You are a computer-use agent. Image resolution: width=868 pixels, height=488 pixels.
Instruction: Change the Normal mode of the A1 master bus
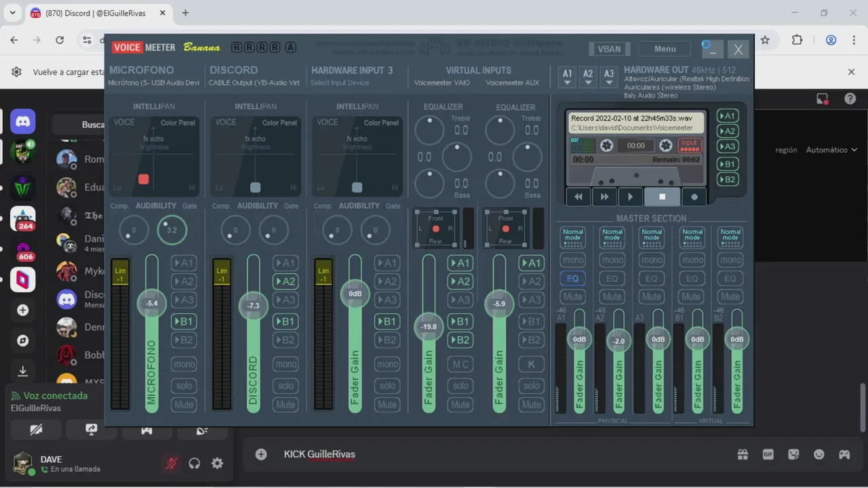coord(573,236)
